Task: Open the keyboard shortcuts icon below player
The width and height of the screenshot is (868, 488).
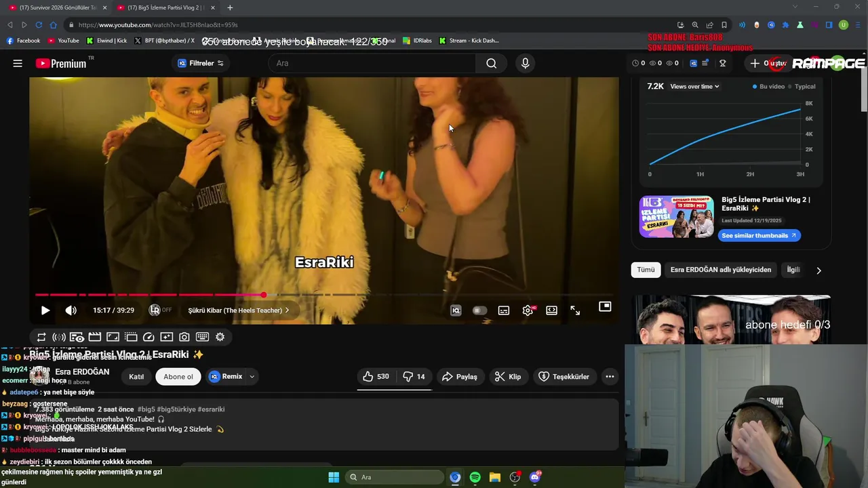Action: tap(202, 337)
